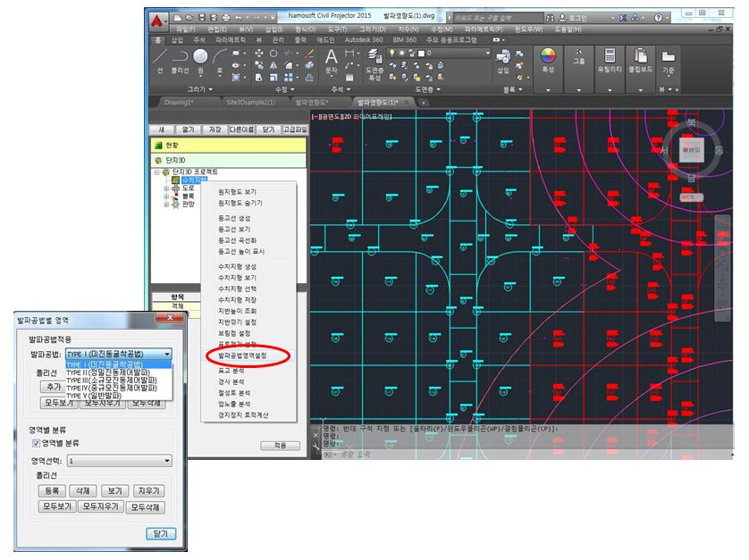Click the 로그인 sign-in link

click(x=577, y=18)
